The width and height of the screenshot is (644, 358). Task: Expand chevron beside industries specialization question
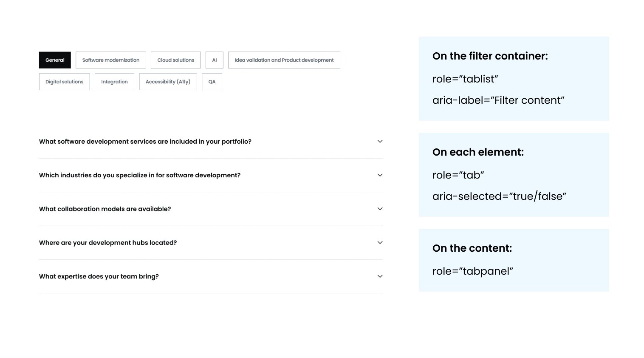point(380,175)
